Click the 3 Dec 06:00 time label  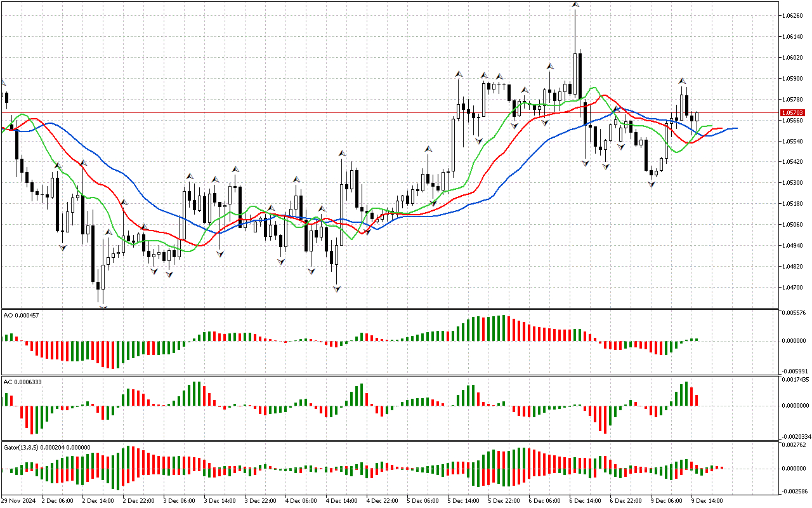[x=180, y=501]
